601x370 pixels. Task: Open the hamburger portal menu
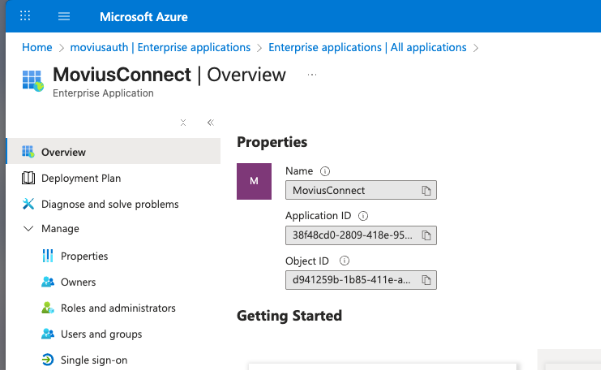click(x=64, y=16)
